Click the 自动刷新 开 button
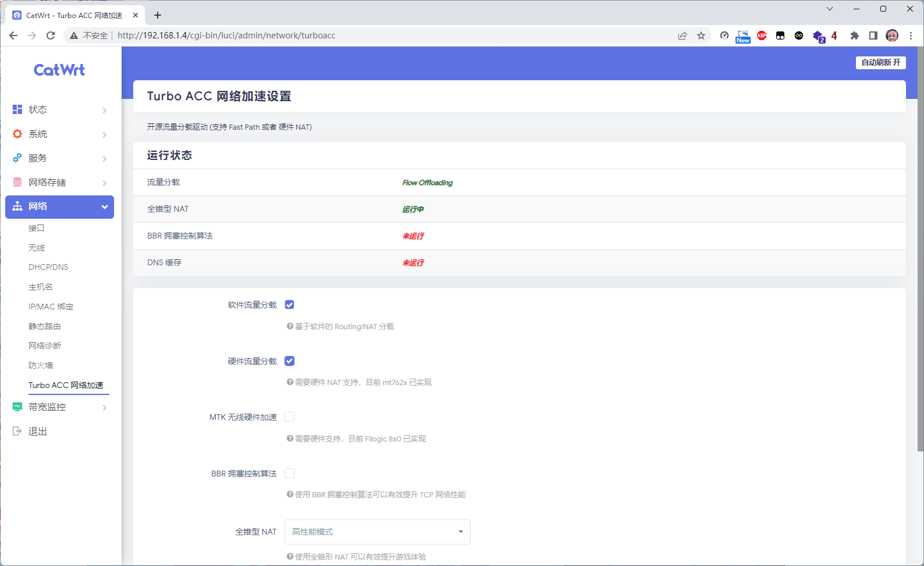Viewport: 924px width, 566px height. point(881,62)
